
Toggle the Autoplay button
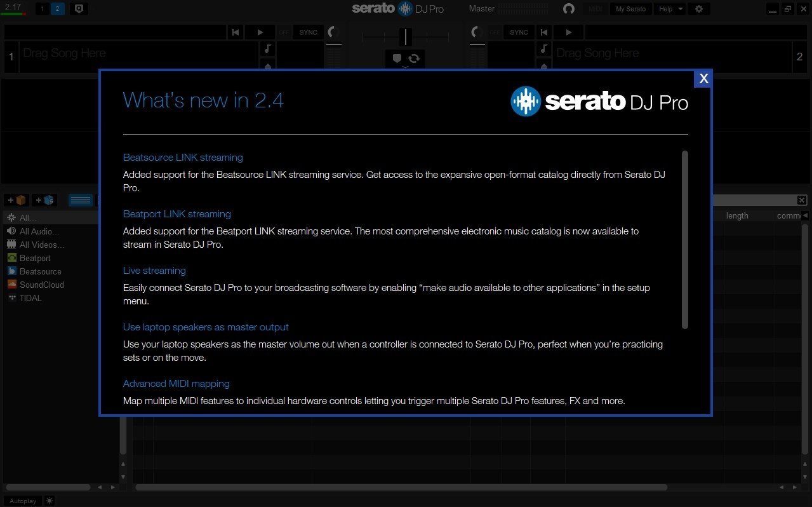click(x=23, y=501)
